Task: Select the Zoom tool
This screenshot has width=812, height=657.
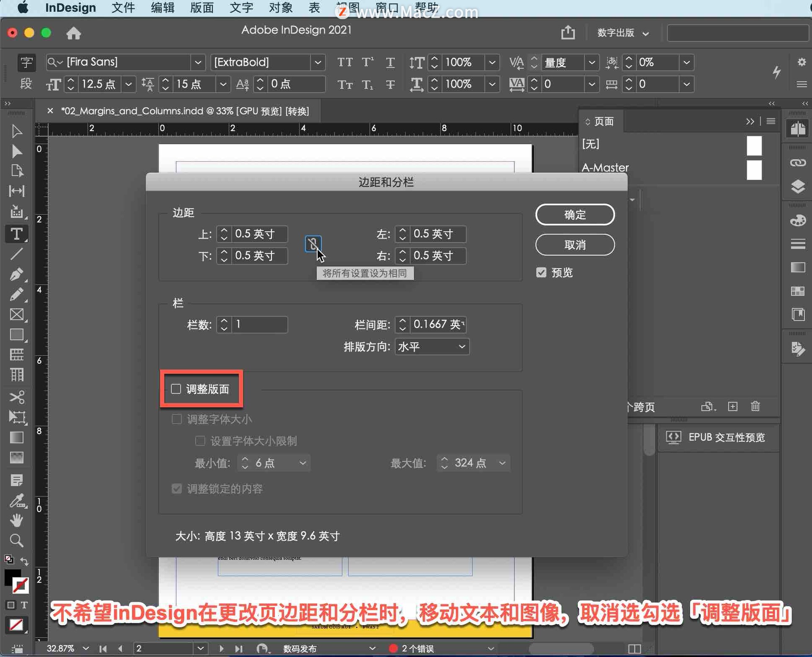Action: click(16, 541)
